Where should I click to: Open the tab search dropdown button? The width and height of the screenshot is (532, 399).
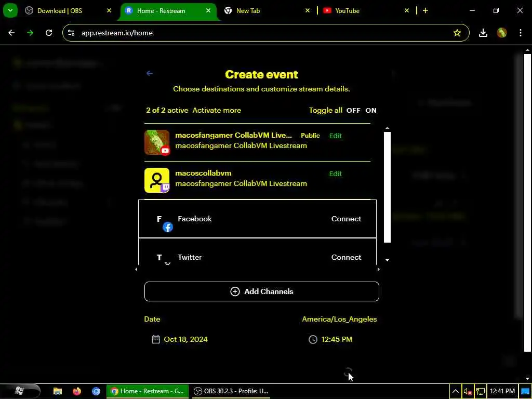(x=10, y=10)
